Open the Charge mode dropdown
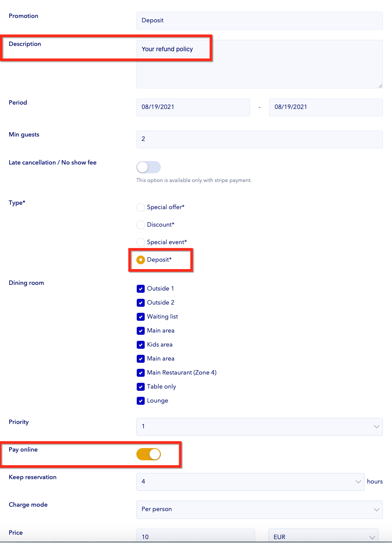Viewport: 392px width, 543px height. click(x=259, y=509)
